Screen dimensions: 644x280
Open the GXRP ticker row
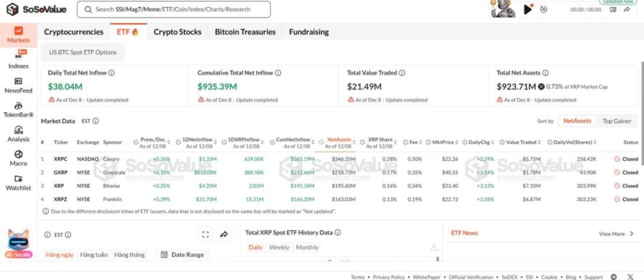(339, 173)
